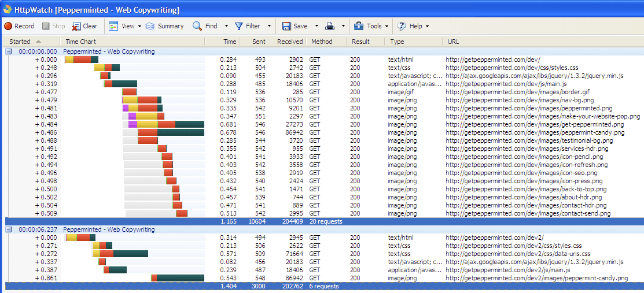644x293 pixels.
Task: Click the Save disk icon
Action: coord(286,26)
